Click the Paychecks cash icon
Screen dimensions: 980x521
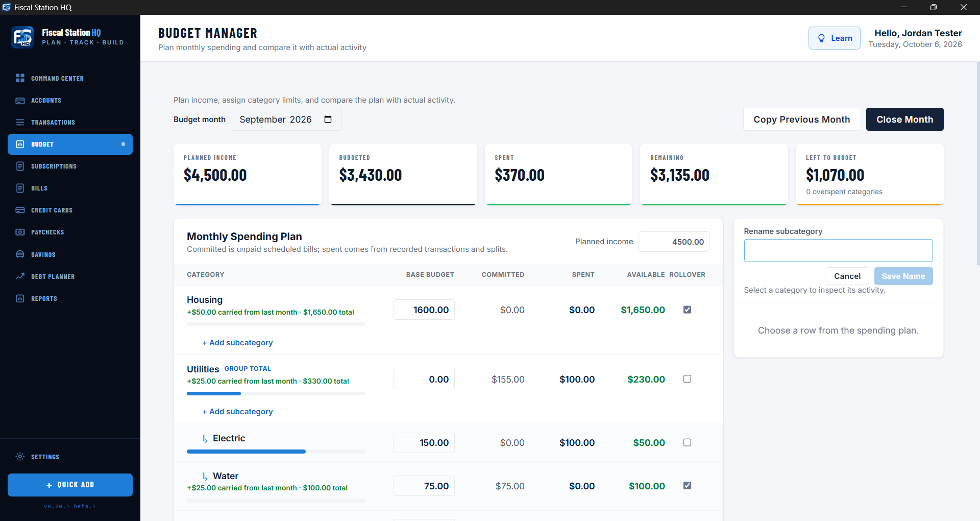tap(20, 232)
